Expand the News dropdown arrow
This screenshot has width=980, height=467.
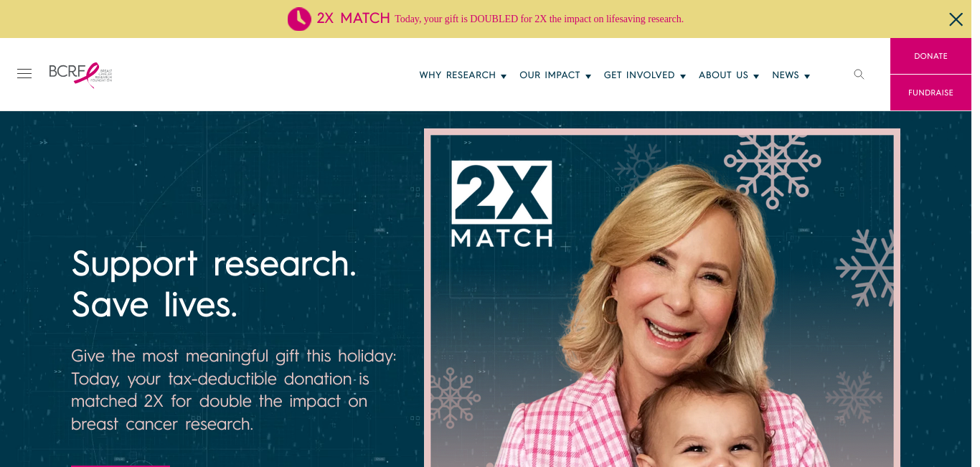point(807,76)
